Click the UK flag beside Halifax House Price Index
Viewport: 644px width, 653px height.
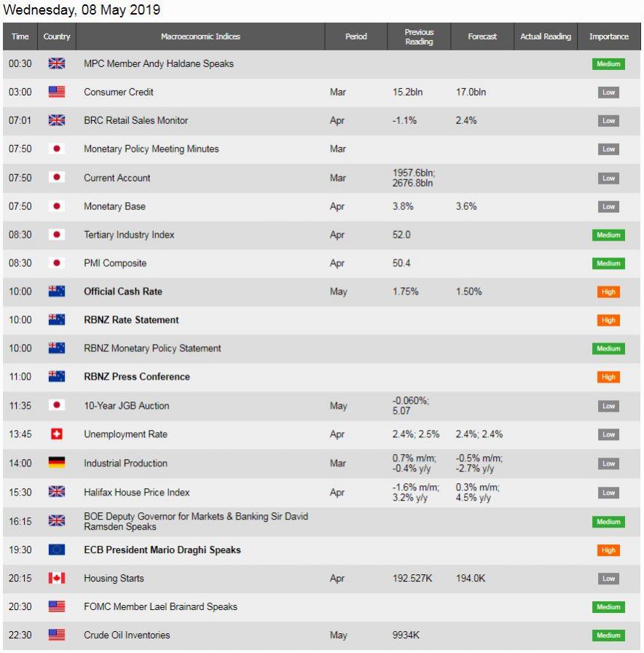coord(57,492)
